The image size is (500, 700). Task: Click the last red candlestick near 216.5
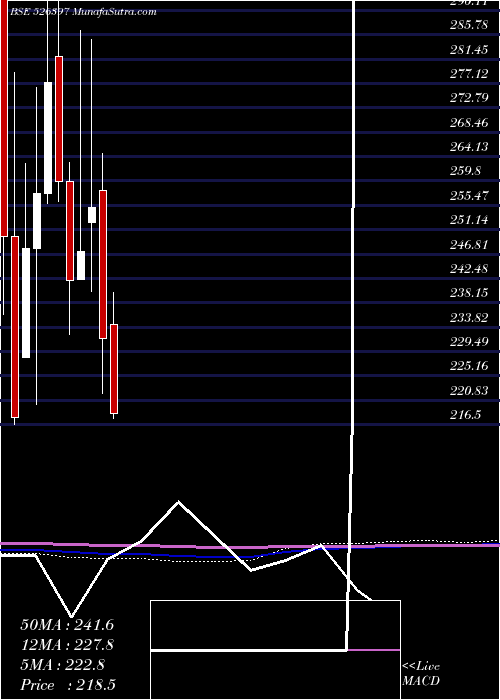pyautogui.click(x=114, y=369)
